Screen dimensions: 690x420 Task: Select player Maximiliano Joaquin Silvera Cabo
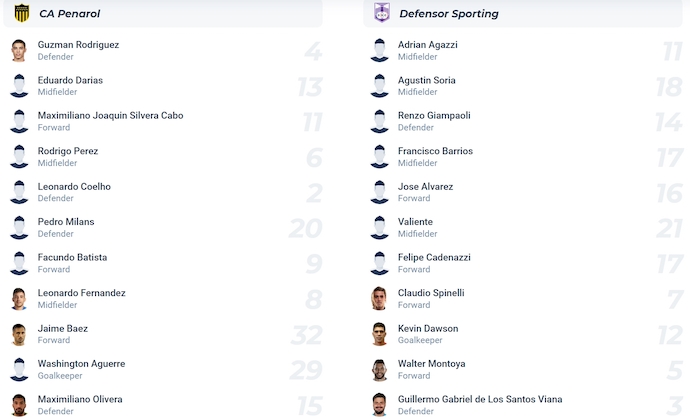click(110, 116)
